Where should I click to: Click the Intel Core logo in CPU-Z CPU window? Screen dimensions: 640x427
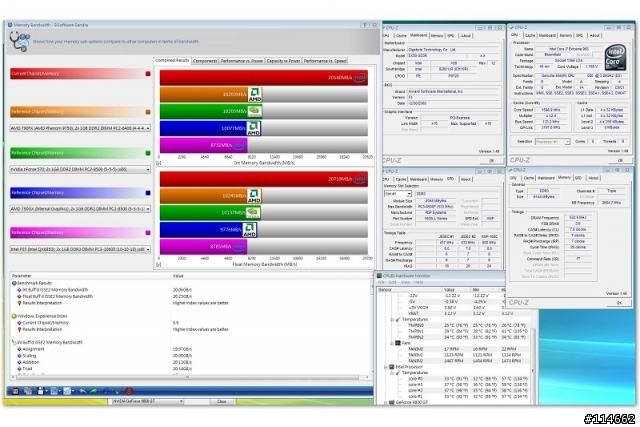[x=616, y=58]
